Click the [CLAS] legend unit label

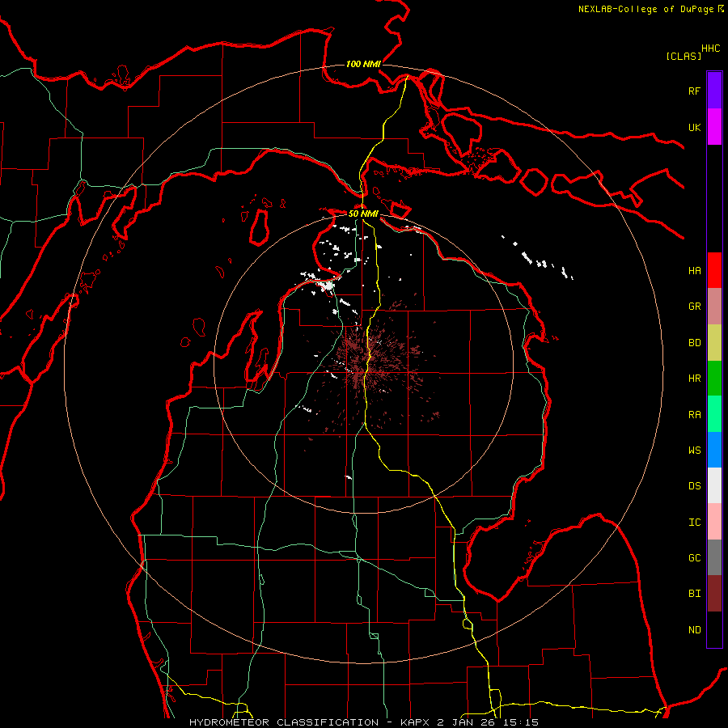684,56
